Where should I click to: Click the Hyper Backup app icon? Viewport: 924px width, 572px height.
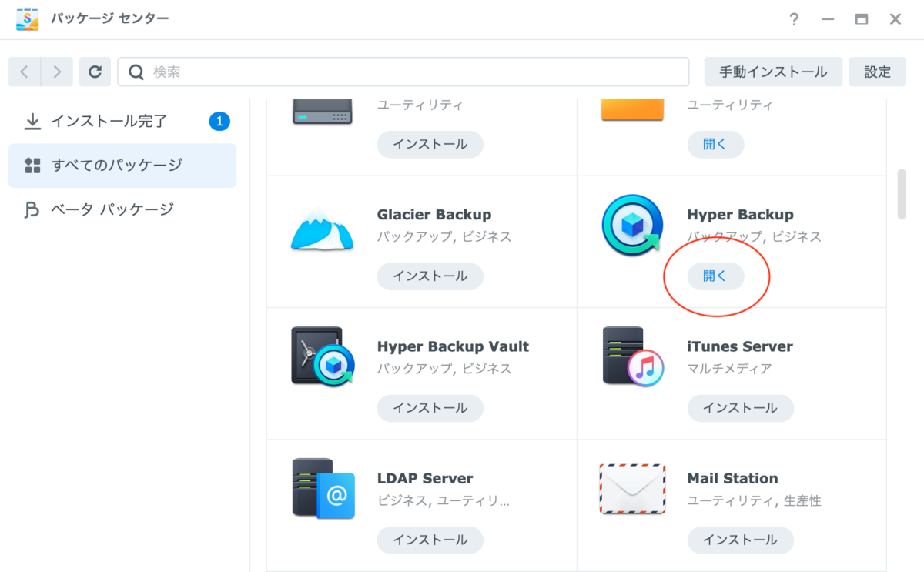[x=631, y=225]
